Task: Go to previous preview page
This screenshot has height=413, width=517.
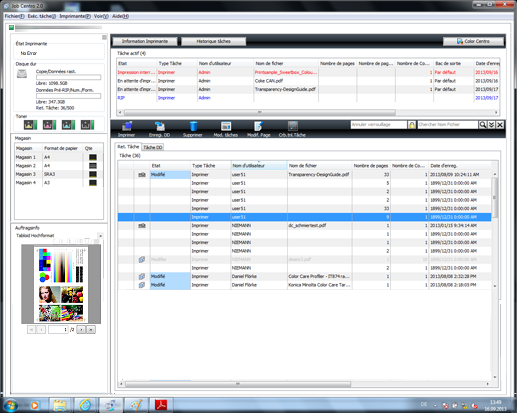Action: coord(41,330)
